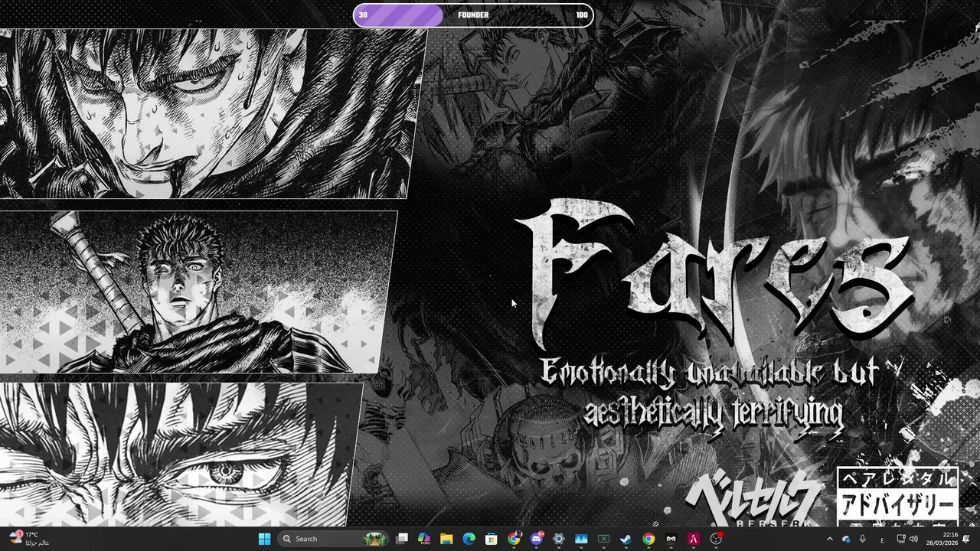Image resolution: width=980 pixels, height=551 pixels.
Task: Open the Windows Start menu
Action: [x=265, y=539]
